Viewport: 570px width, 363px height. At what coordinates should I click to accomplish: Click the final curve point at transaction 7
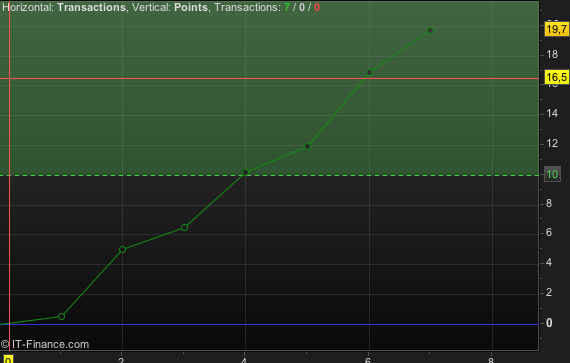point(430,31)
